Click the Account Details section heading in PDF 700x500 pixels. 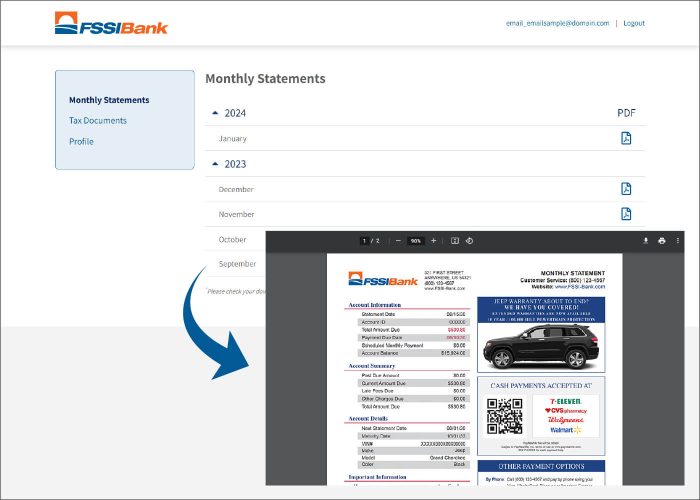[x=368, y=418]
